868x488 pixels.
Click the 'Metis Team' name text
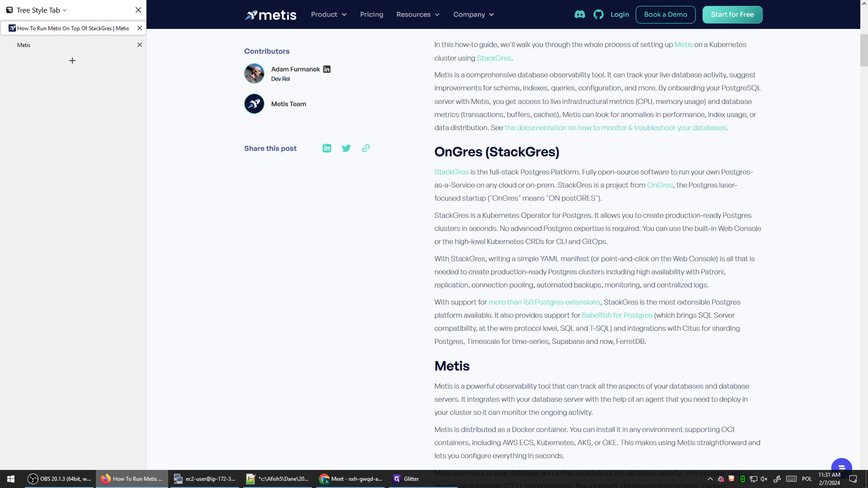(288, 104)
